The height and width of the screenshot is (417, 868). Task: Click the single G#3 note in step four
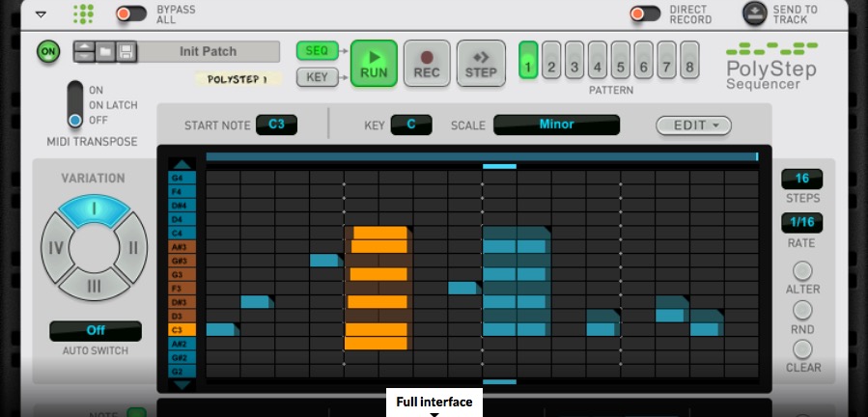tap(326, 261)
